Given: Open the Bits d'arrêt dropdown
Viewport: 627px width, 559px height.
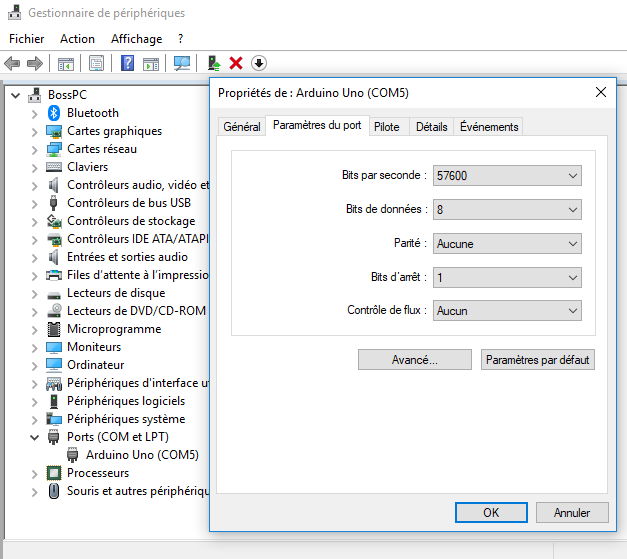Looking at the screenshot, I should pyautogui.click(x=507, y=278).
